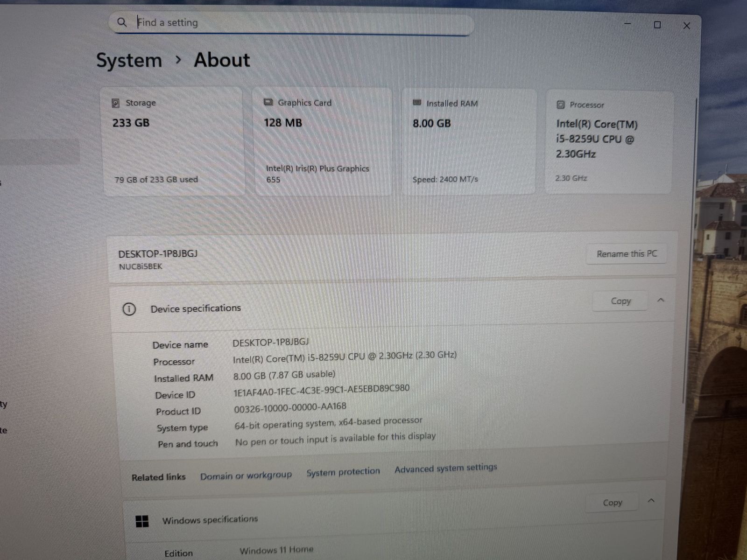Screen dimensions: 747x560
Task: Click the search magnifier icon
Action: pos(122,22)
